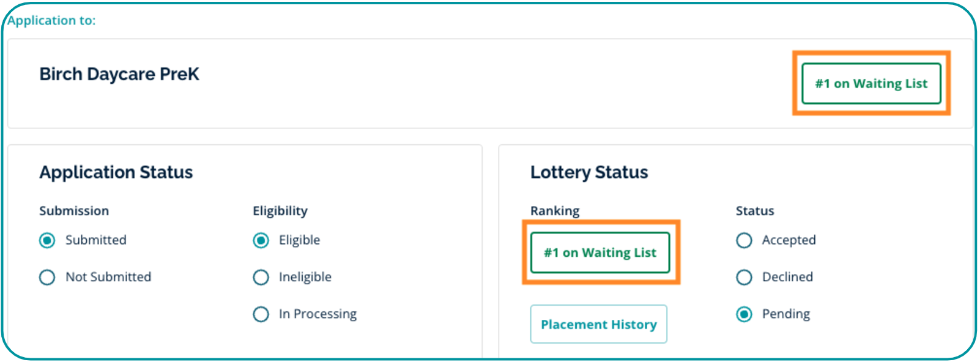The height and width of the screenshot is (362, 980).
Task: Select the Accepted status radio button
Action: (744, 240)
